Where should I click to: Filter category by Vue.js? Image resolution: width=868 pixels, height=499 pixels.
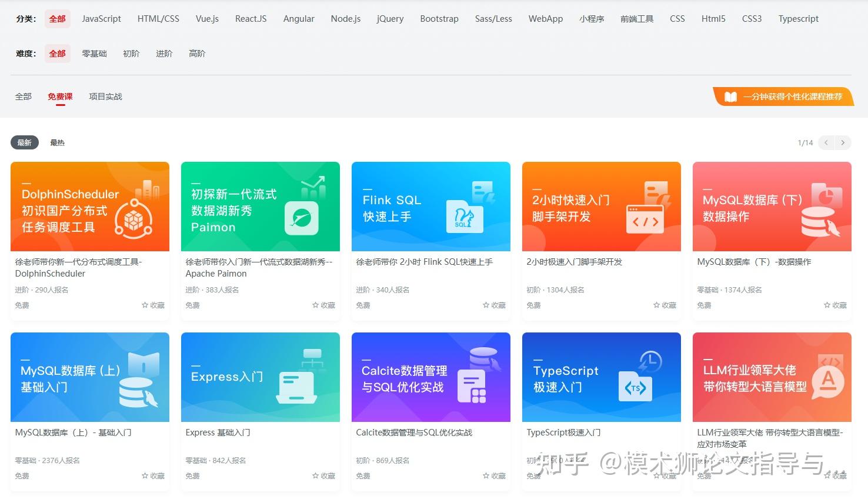tap(208, 19)
